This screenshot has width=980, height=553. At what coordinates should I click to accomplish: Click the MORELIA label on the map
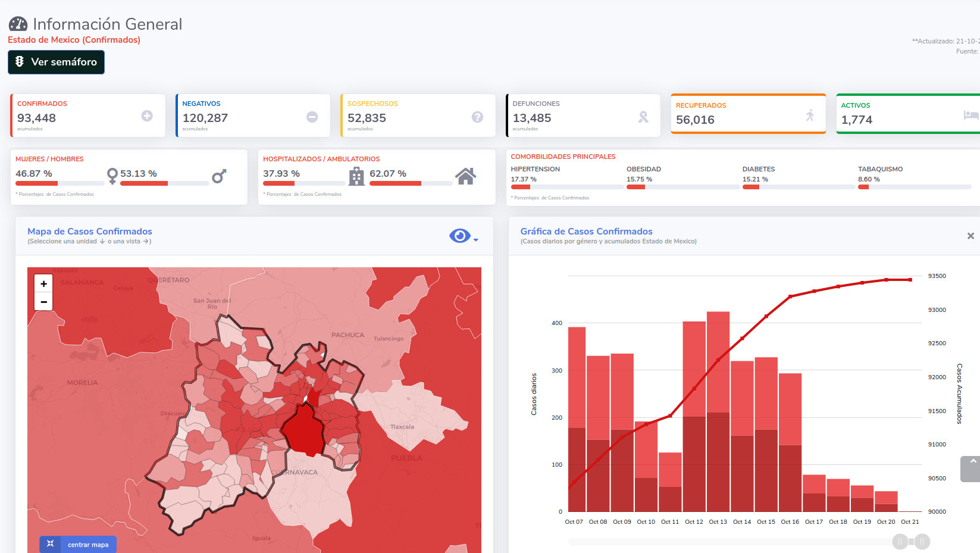(x=82, y=383)
